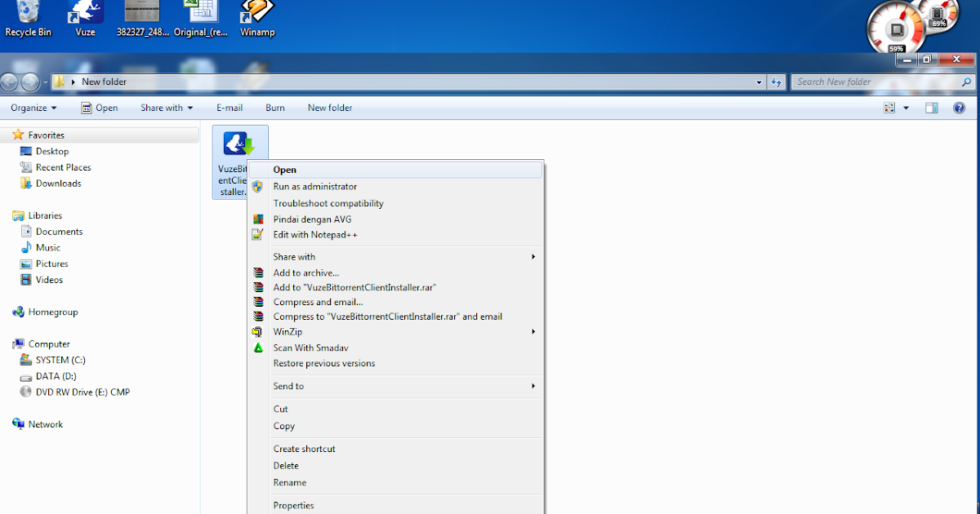Choose Add to "VuzeBittorrentClientInstaller.rar"
This screenshot has height=514, width=980.
(x=395, y=287)
